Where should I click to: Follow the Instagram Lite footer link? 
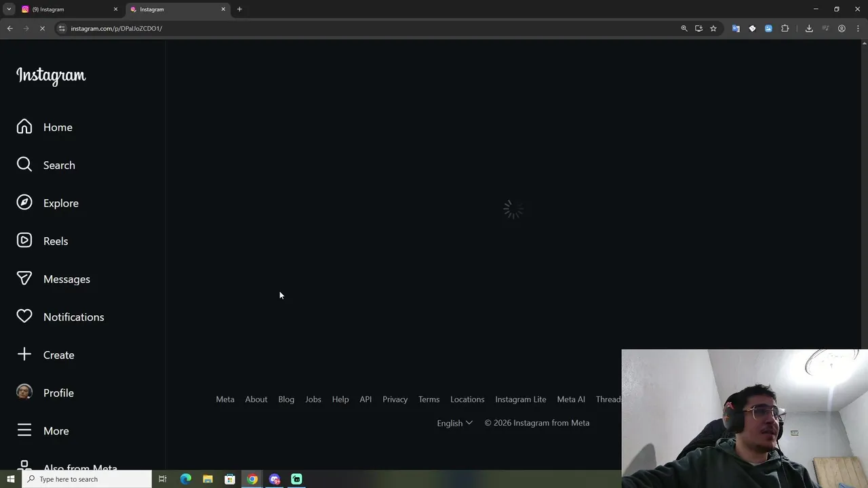[521, 399]
